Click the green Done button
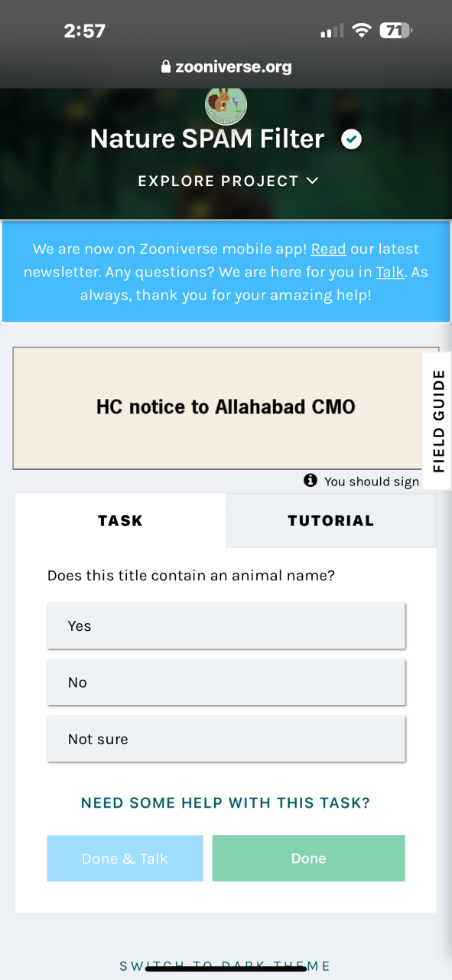The width and height of the screenshot is (452, 980). tap(309, 858)
